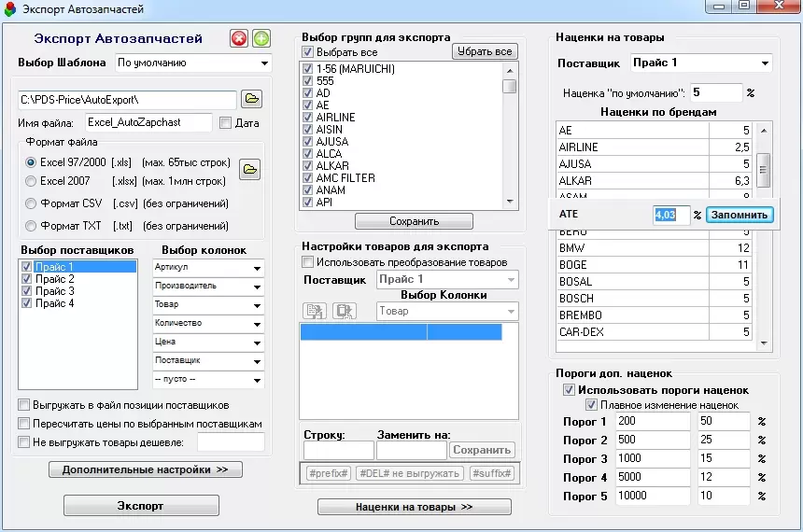Click the #suffix# button
Screen dimensions: 803x532
click(x=492, y=473)
